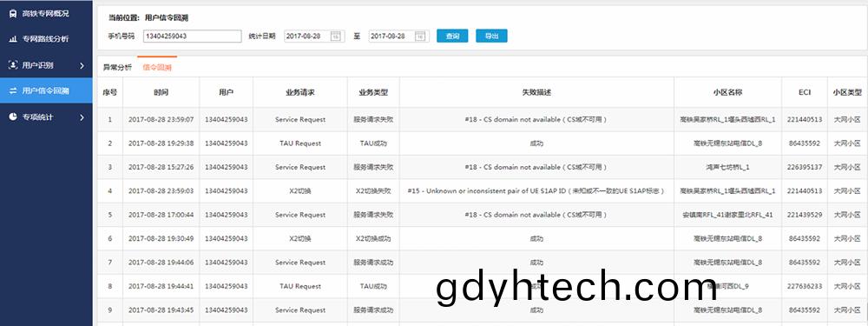
Task: Click the 失败描述 column header
Action: 536,93
